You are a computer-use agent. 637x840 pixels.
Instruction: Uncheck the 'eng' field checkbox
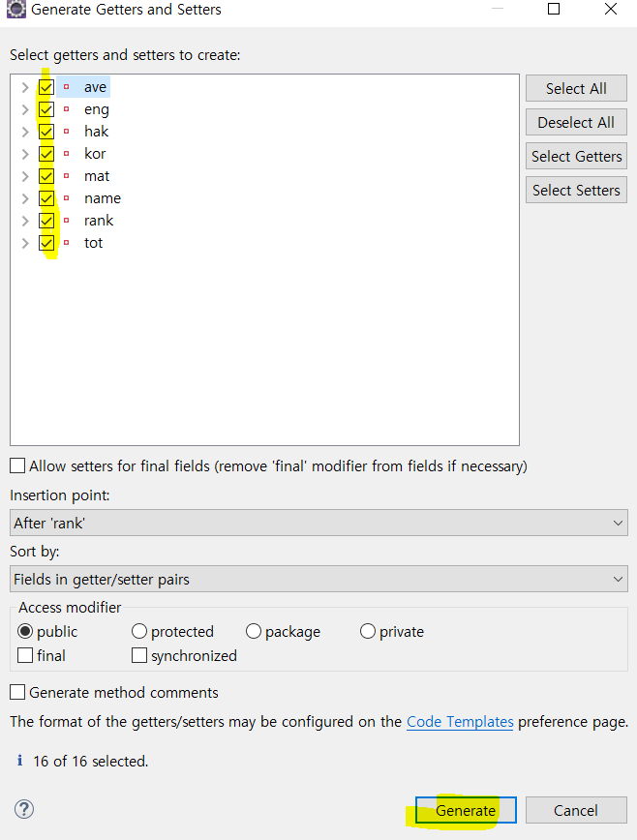point(46,109)
